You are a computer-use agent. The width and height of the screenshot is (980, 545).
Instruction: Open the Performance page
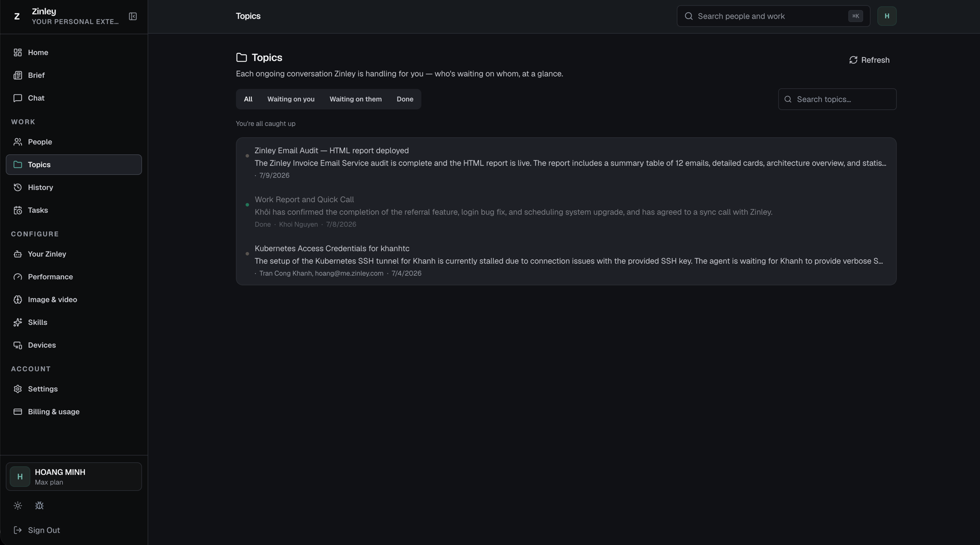(73, 277)
